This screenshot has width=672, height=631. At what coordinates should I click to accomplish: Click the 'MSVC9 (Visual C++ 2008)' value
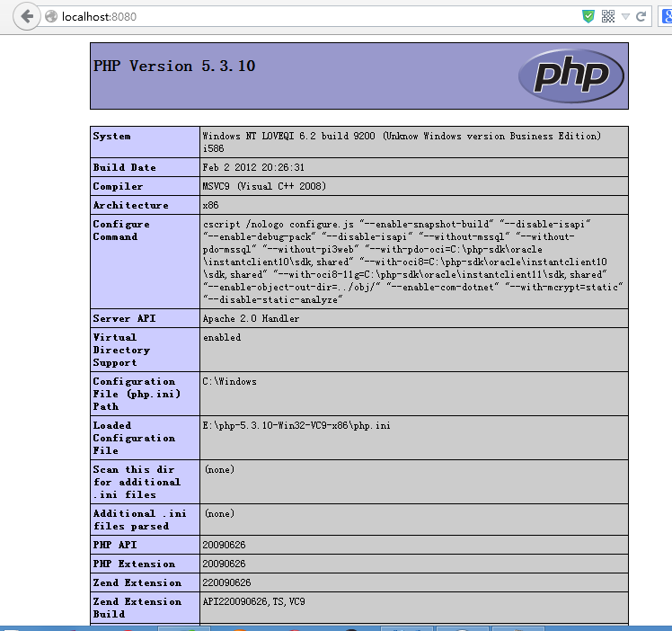(264, 186)
